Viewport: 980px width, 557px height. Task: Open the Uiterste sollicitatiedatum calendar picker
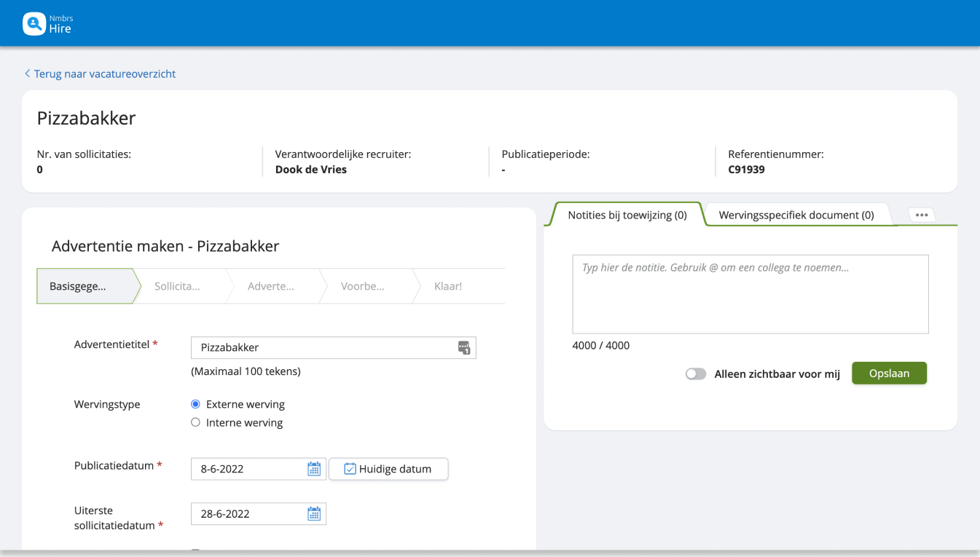pyautogui.click(x=314, y=514)
